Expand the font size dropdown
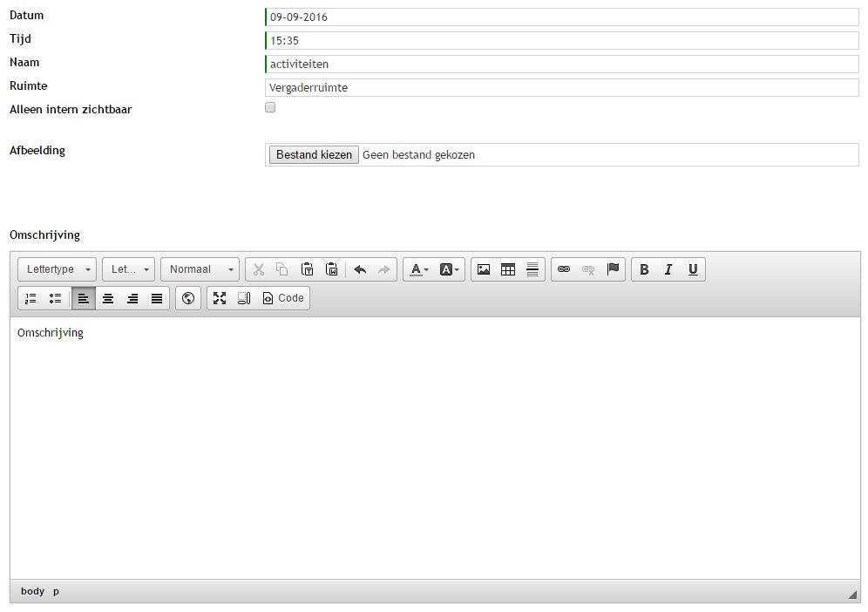868x612 pixels. [x=129, y=269]
